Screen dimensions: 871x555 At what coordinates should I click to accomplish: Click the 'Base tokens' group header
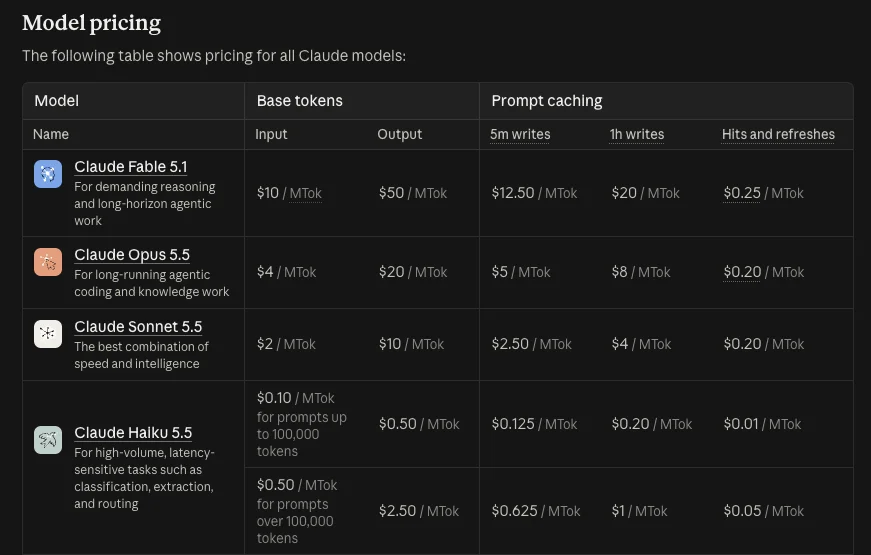(x=299, y=101)
